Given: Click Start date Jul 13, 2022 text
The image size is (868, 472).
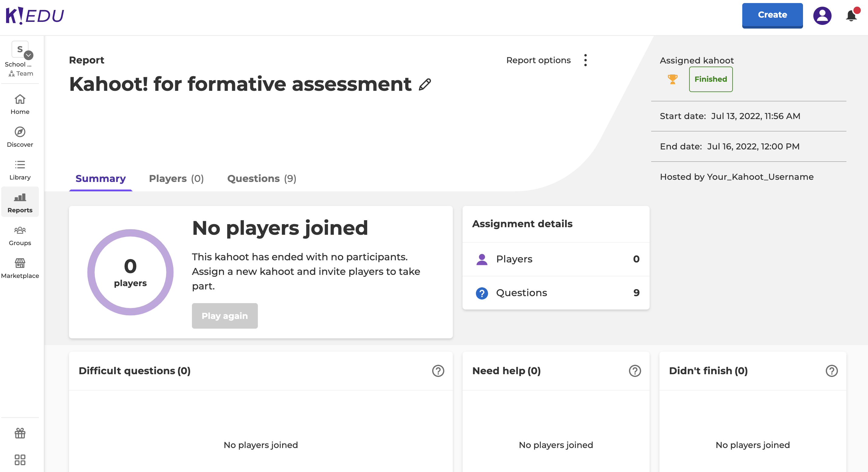Looking at the screenshot, I should 730,116.
